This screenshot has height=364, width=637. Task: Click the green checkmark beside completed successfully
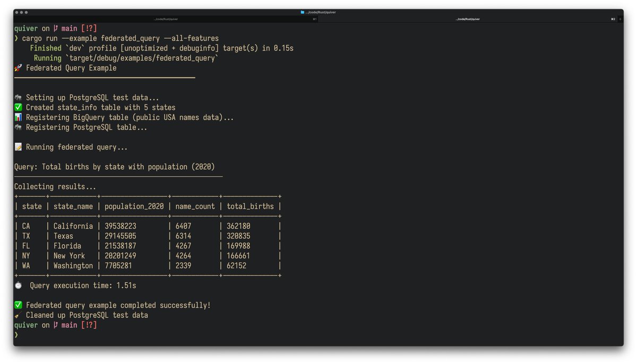pos(18,306)
